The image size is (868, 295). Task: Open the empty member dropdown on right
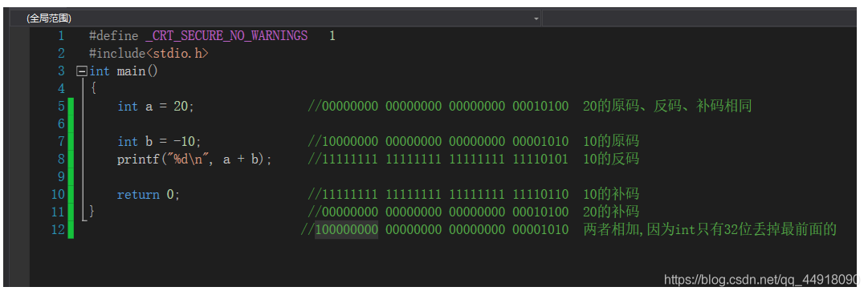click(699, 18)
